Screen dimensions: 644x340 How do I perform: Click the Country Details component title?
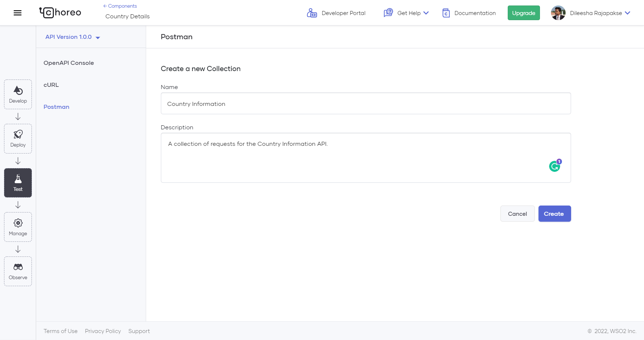pos(127,16)
